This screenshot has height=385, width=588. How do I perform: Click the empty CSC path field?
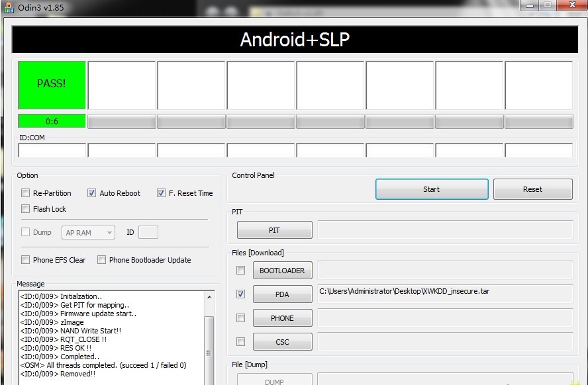click(445, 341)
